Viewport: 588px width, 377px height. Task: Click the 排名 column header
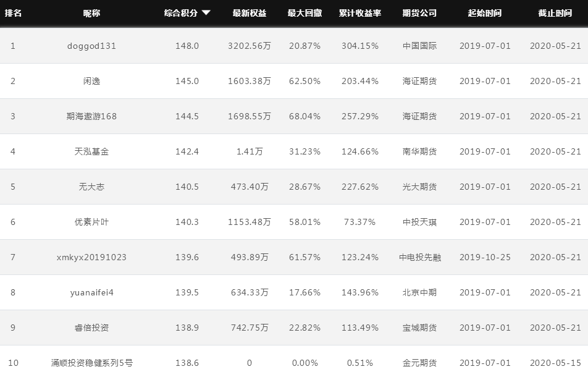click(x=13, y=13)
